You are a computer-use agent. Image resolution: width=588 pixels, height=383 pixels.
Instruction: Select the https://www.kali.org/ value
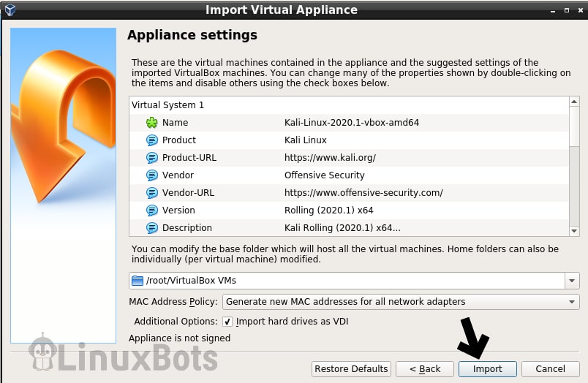[x=330, y=158]
